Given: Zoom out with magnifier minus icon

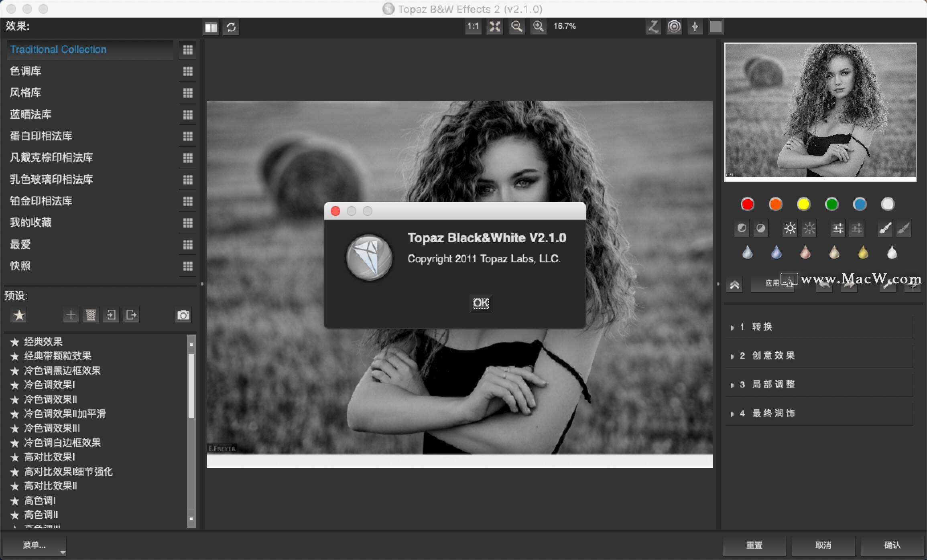Looking at the screenshot, I should (516, 27).
